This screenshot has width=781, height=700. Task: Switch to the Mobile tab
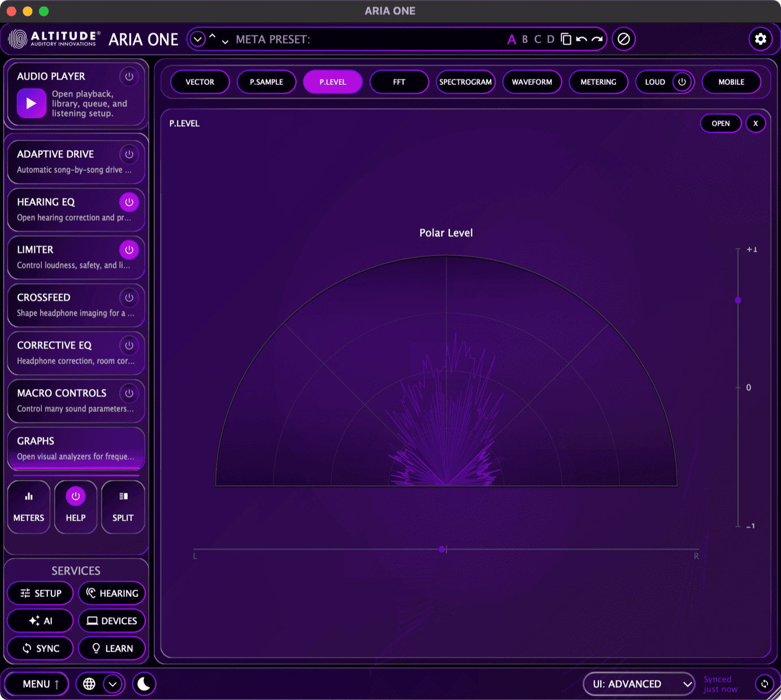[x=731, y=82]
